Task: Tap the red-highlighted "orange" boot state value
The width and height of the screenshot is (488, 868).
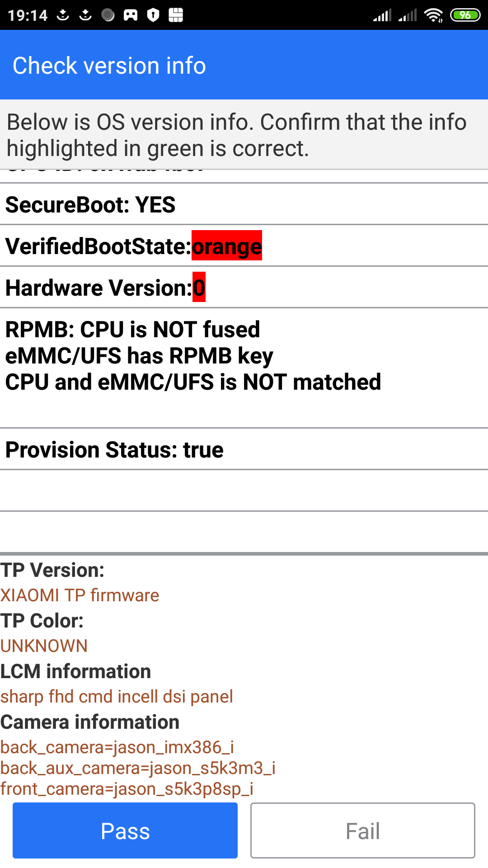Action: 227,246
